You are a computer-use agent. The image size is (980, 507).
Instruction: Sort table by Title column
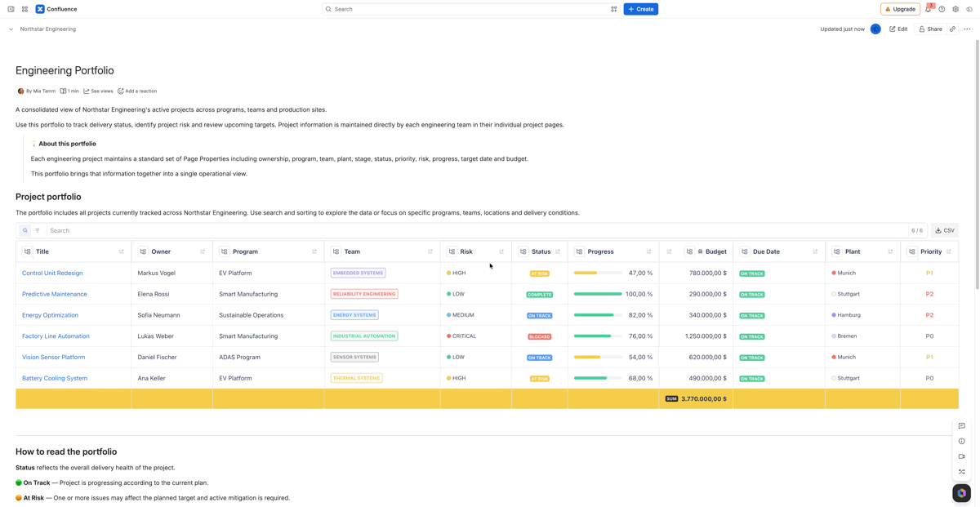121,251
